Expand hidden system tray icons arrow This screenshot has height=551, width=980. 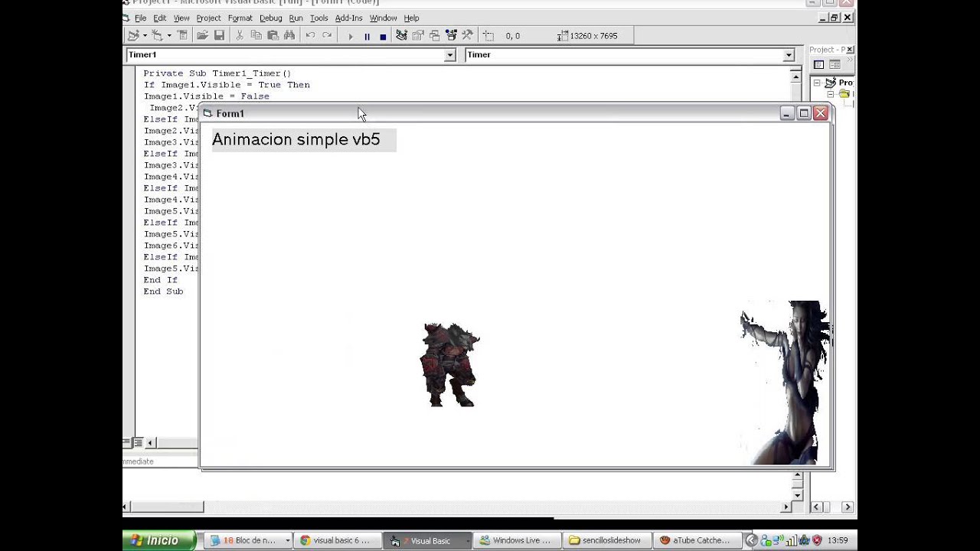pyautogui.click(x=752, y=540)
